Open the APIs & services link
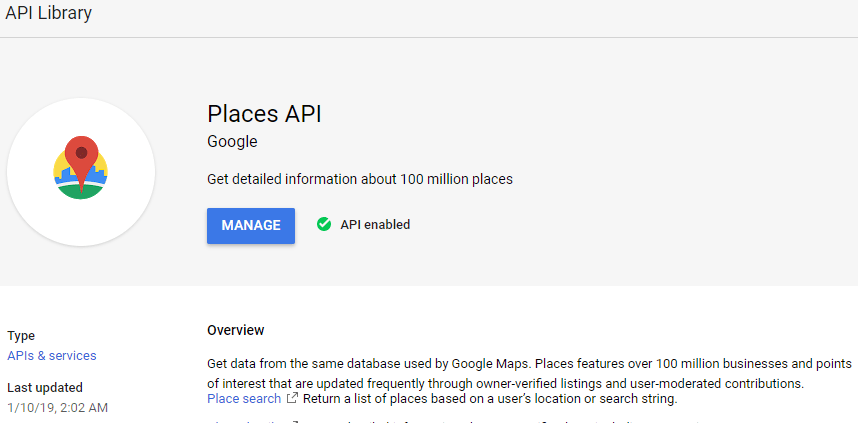Image resolution: width=858 pixels, height=423 pixels. pos(52,355)
